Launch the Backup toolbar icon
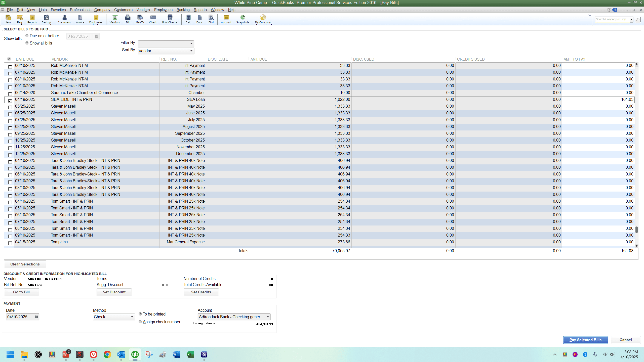Image resolution: width=644 pixels, height=362 pixels. pyautogui.click(x=46, y=19)
